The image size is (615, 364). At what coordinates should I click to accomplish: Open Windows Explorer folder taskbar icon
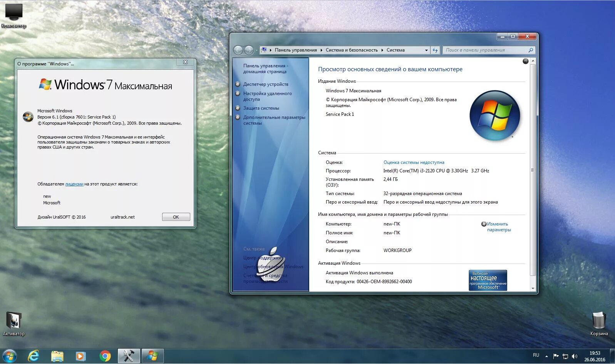57,356
